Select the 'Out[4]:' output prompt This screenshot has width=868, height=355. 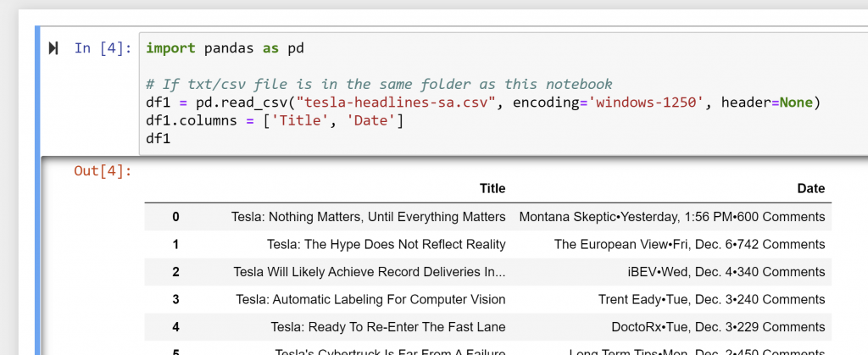[103, 171]
